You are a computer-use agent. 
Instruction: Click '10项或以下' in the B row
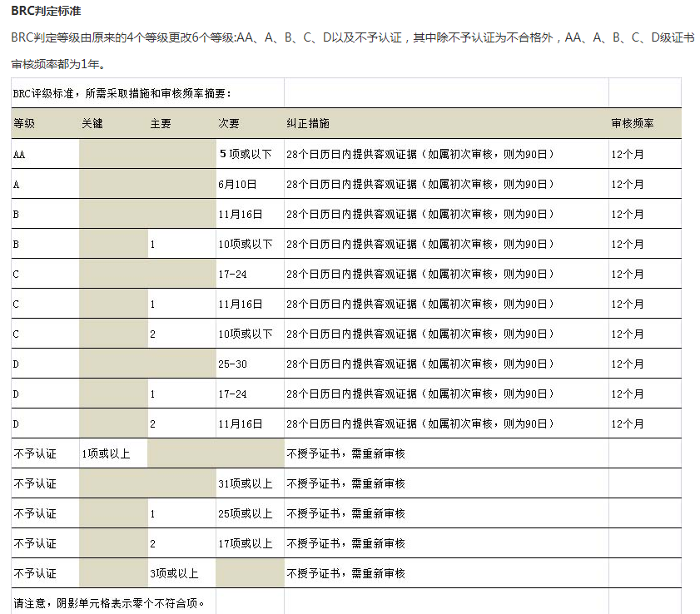point(246,244)
